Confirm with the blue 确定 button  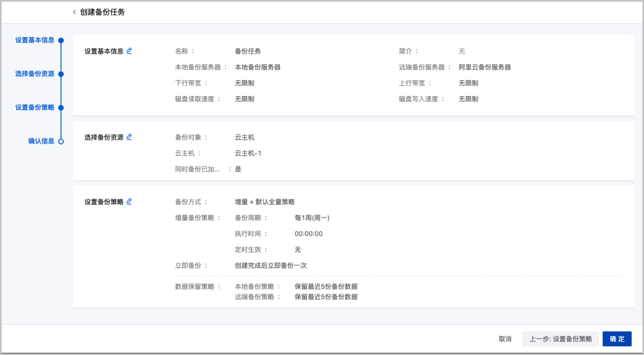pyautogui.click(x=617, y=339)
